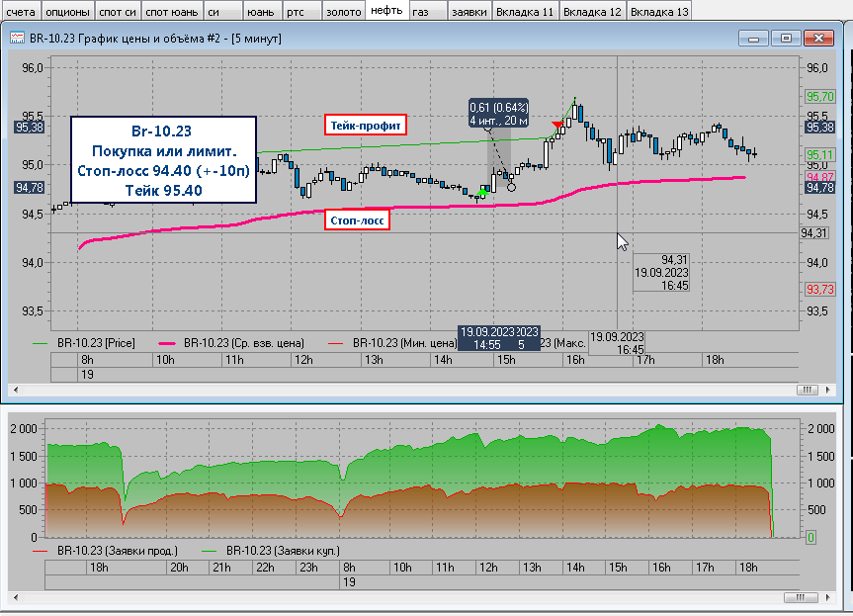Viewport: 853px width, 616px height.
Task: Open Вкладка 13 tab
Action: coord(659,11)
